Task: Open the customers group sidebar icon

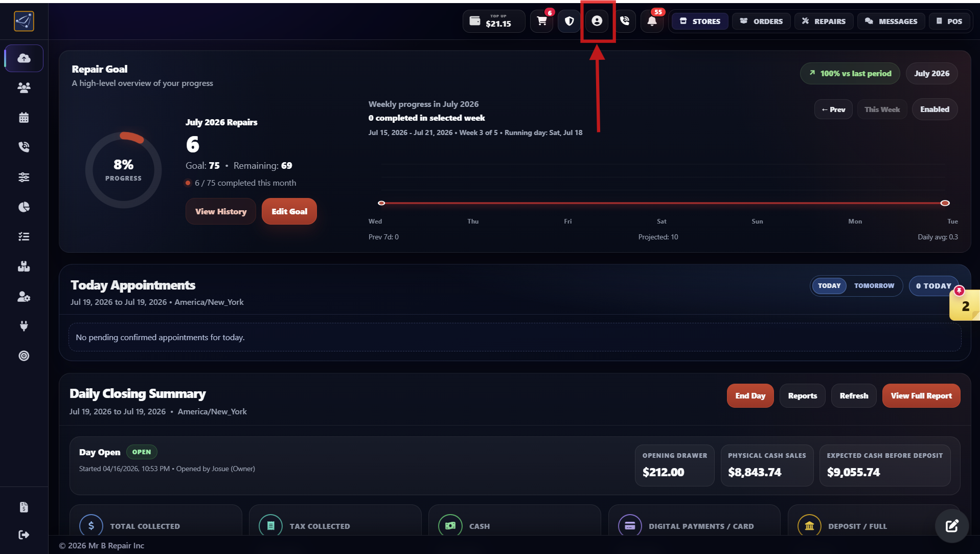Action: click(x=24, y=88)
